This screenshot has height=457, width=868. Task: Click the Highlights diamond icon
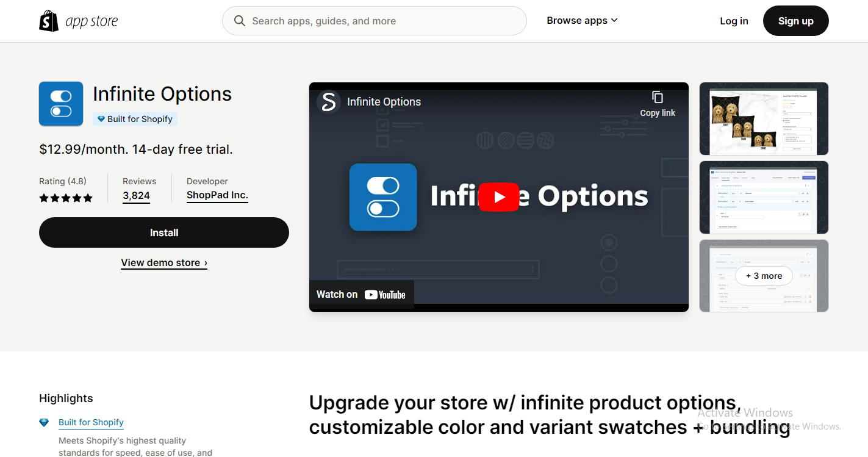[x=44, y=422]
